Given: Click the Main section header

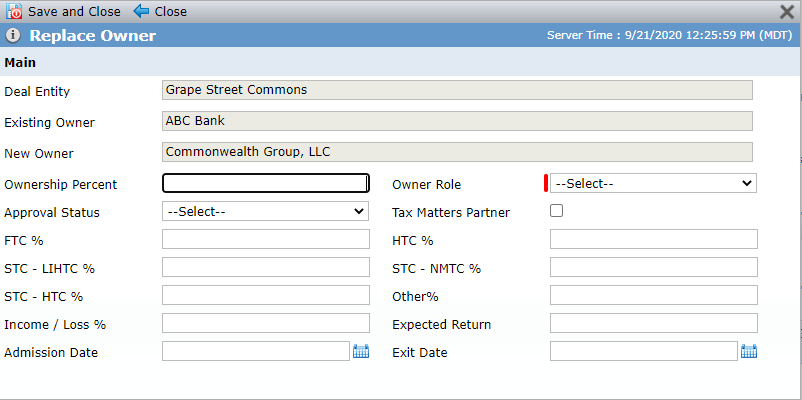Looking at the screenshot, I should (20, 62).
